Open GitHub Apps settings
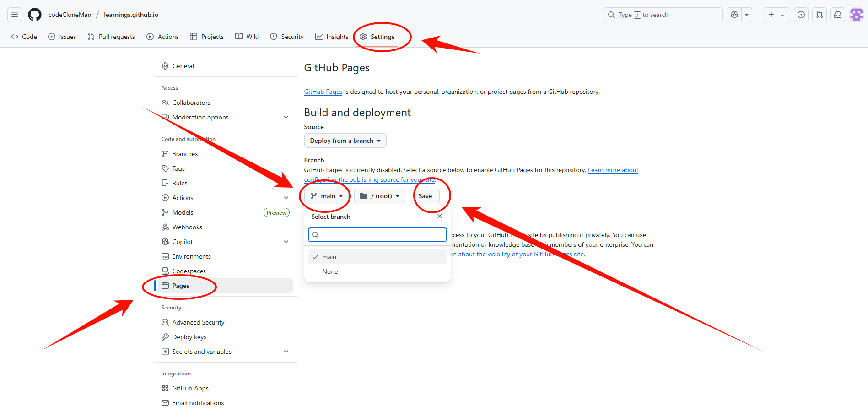 click(225, 388)
